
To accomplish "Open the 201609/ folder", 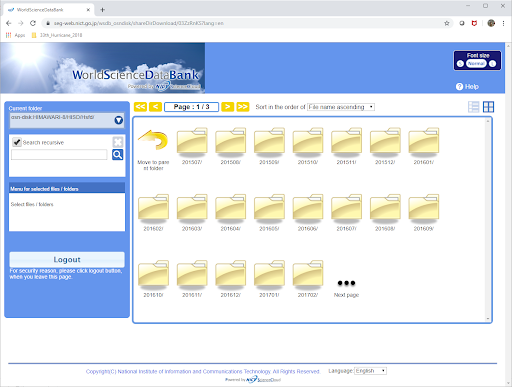I will tap(424, 209).
